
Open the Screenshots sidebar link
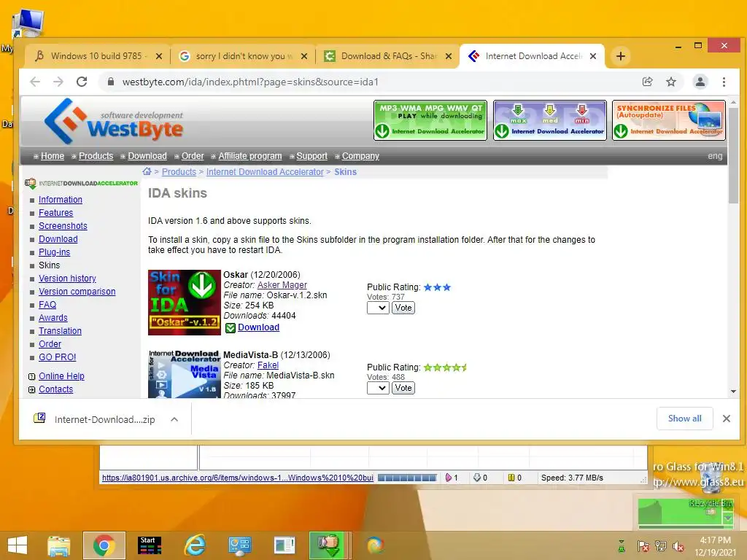[63, 226]
